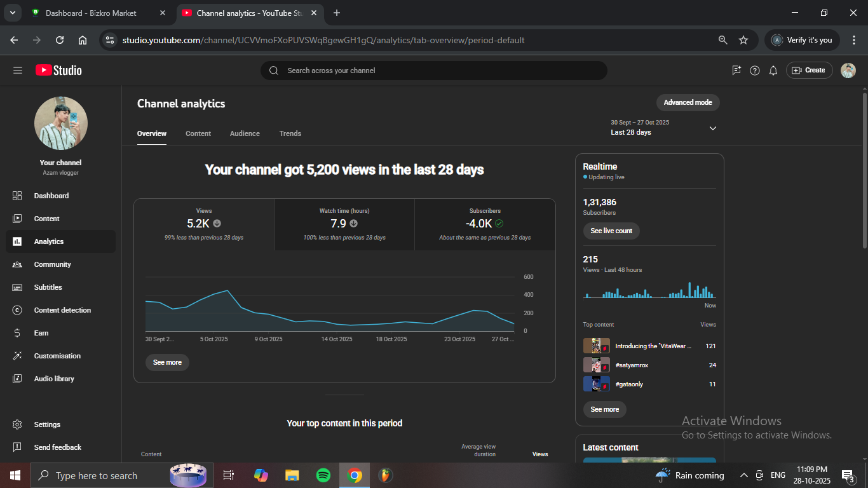Open Audio library in the sidebar
This screenshot has width=868, height=488.
(54, 379)
